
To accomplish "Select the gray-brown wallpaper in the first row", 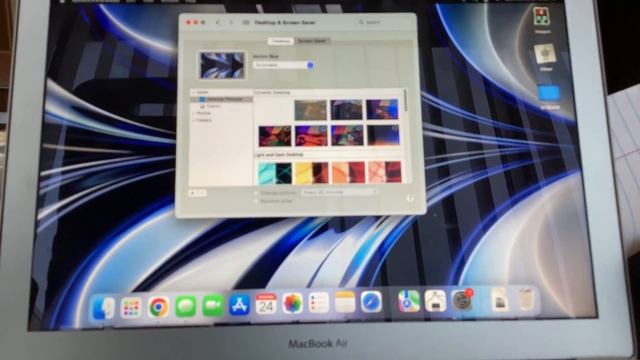I will (311, 110).
